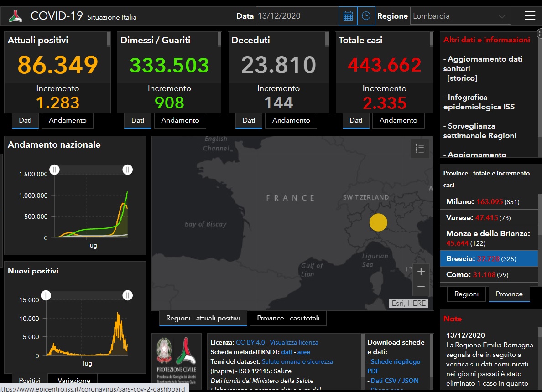
Task: Click right slider handle on Nuovi positivi chart
Action: click(x=127, y=295)
